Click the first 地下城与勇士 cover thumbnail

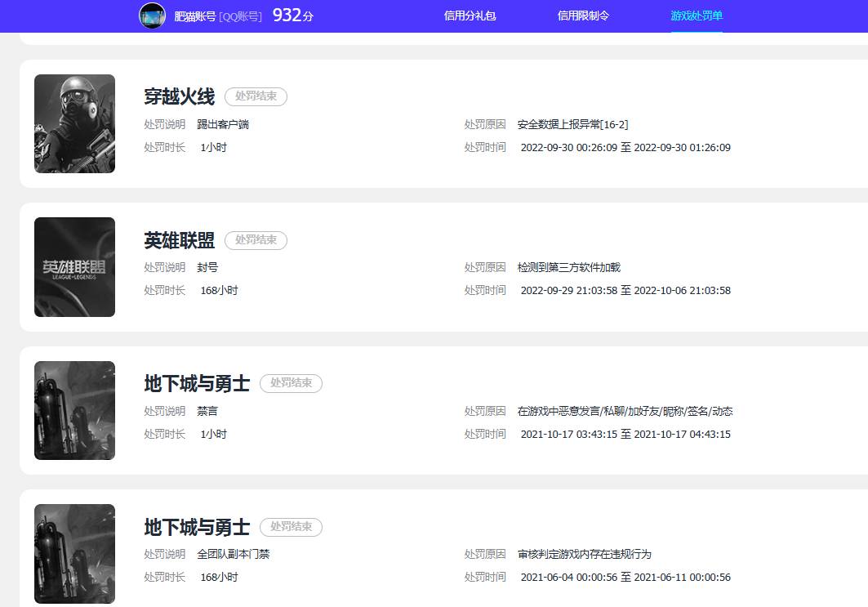74,410
